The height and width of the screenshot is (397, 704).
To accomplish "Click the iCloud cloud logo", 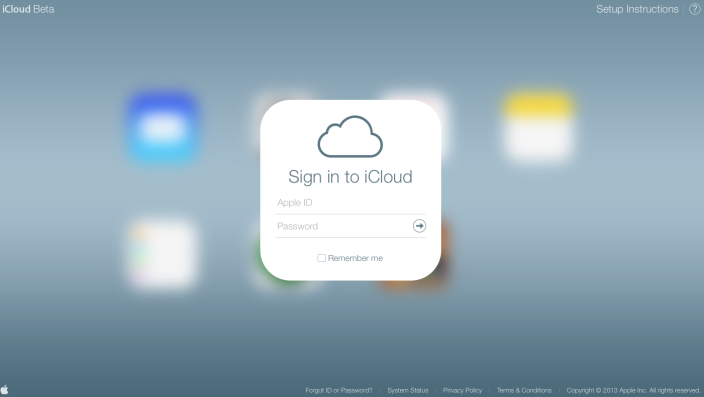I will point(350,137).
